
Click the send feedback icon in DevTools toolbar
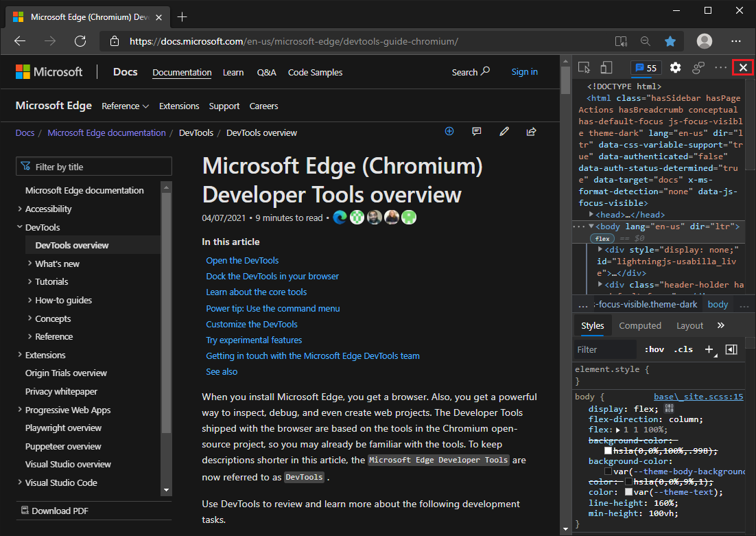point(698,67)
